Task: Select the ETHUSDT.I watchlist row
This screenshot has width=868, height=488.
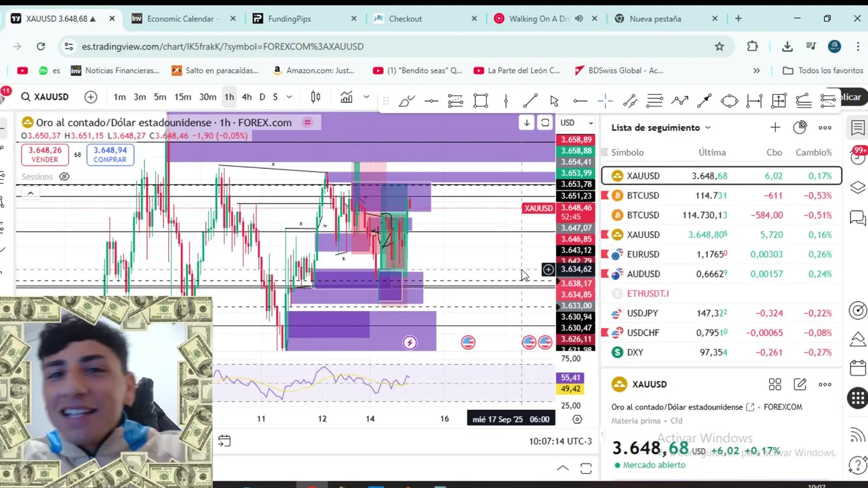Action: pyautogui.click(x=722, y=293)
